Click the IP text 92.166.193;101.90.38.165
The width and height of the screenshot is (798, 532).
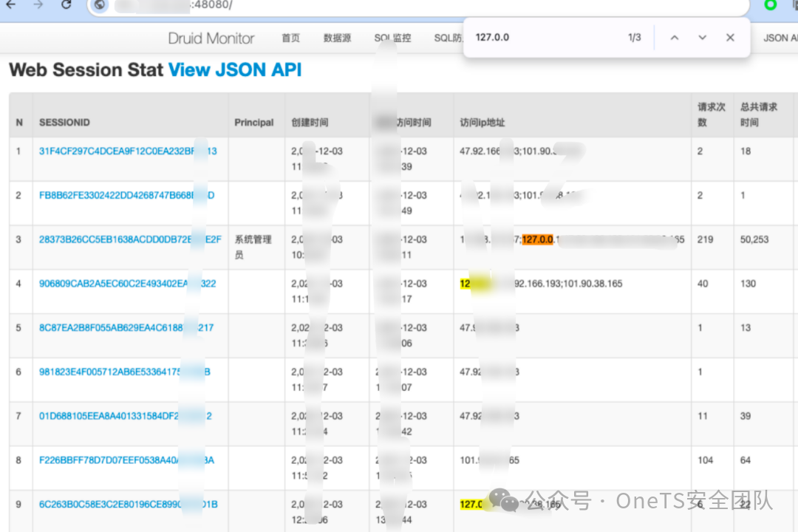pos(568,284)
